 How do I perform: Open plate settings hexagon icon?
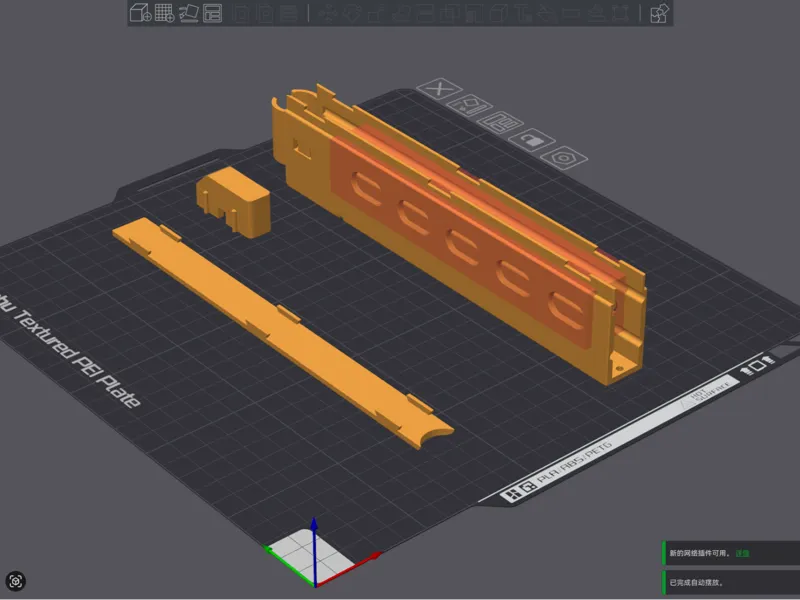pyautogui.click(x=564, y=158)
